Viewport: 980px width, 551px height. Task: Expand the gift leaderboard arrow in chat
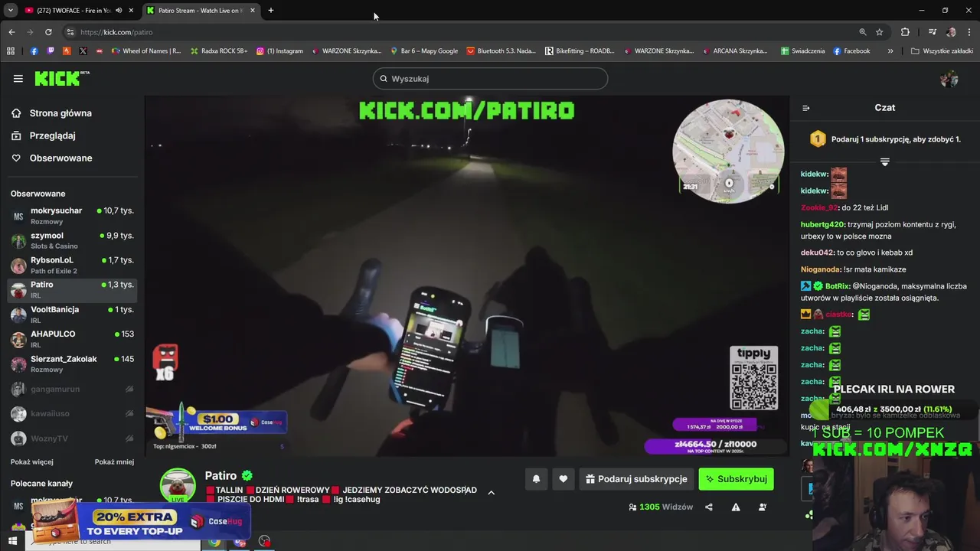[885, 161]
